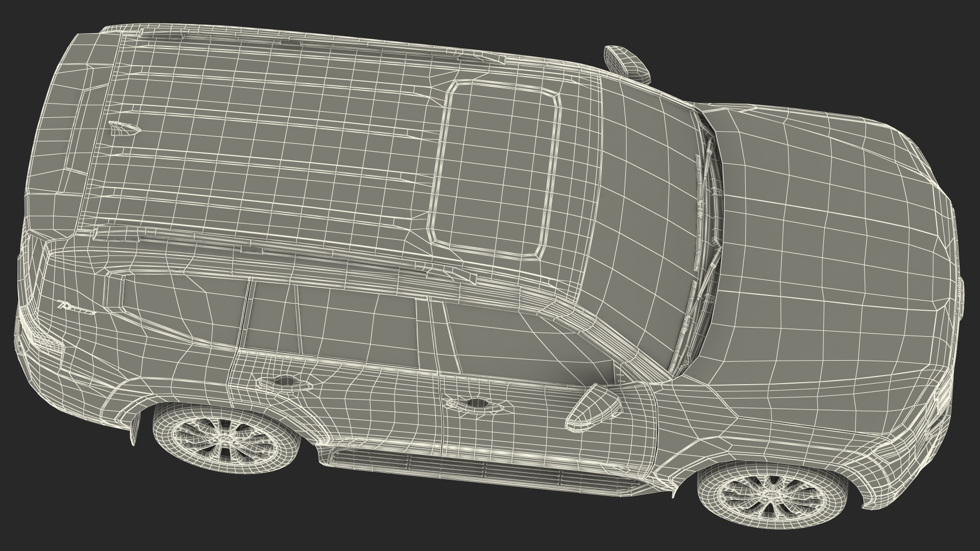The image size is (980, 551).
Task: Select the sunroof panel on the roof
Action: 493,169
